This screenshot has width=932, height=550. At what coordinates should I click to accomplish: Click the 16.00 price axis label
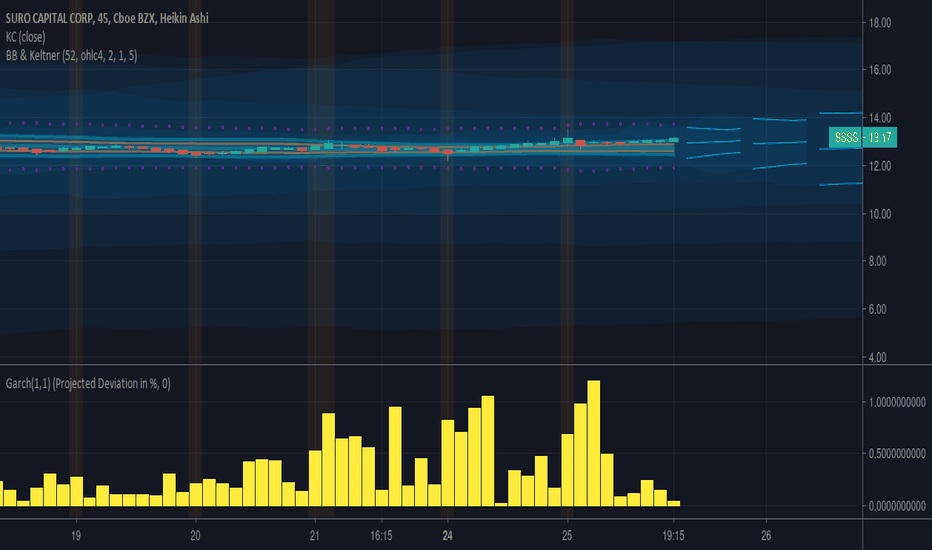click(880, 70)
